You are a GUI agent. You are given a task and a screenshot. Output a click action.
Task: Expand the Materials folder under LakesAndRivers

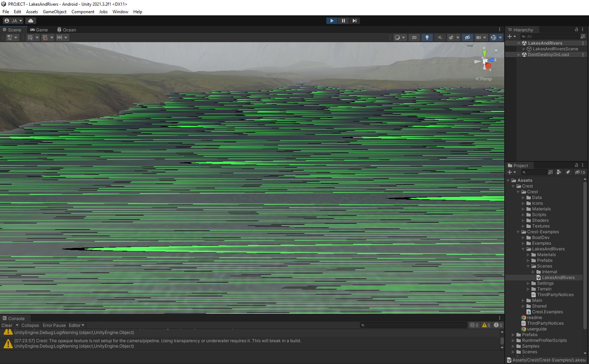tap(528, 255)
